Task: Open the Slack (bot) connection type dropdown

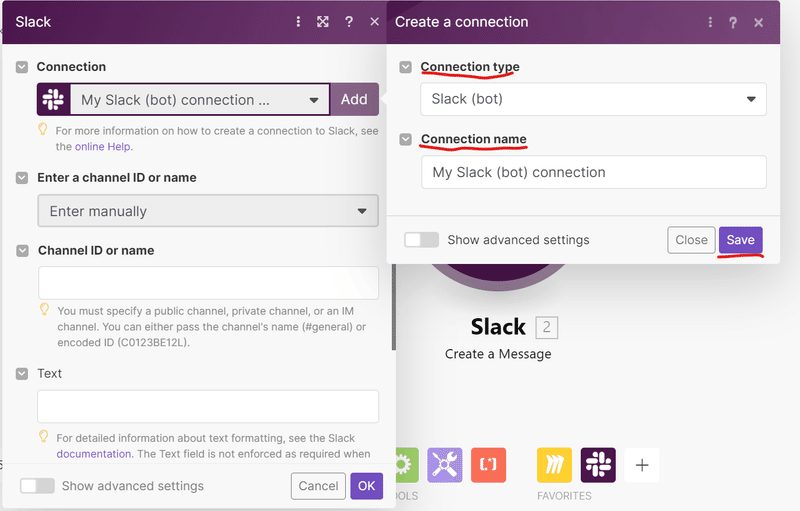Action: (593, 99)
